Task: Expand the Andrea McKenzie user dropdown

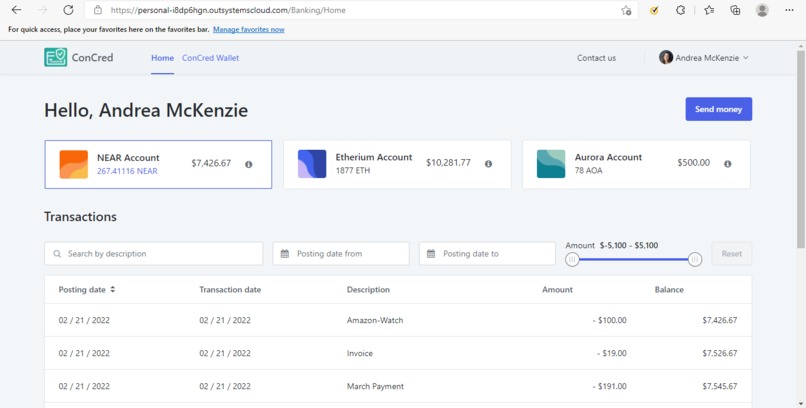Action: (x=746, y=58)
